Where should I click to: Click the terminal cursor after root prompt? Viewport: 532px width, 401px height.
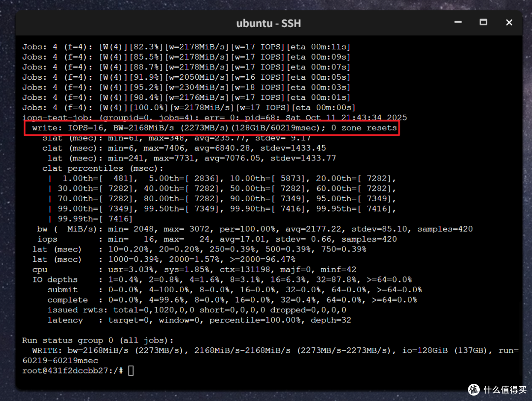tap(131, 370)
